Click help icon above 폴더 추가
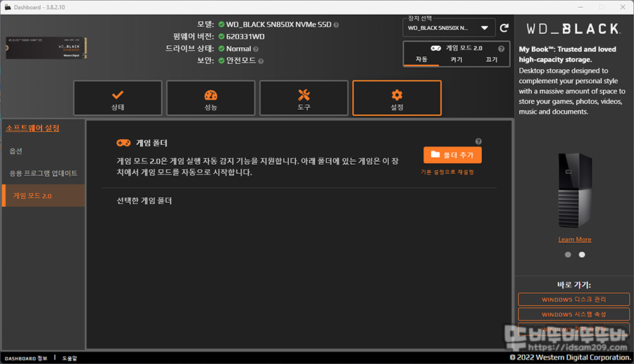Image resolution: width=634 pixels, height=364 pixels. [478, 142]
